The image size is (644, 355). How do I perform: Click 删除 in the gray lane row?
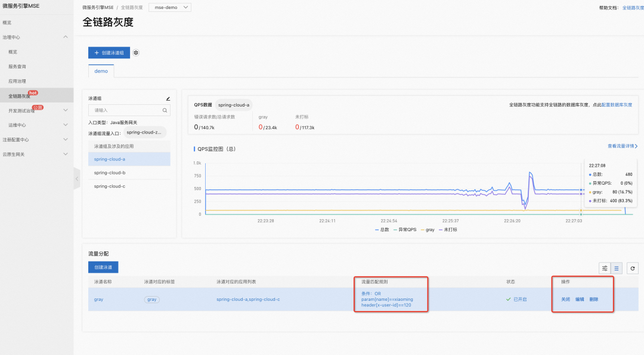(593, 299)
